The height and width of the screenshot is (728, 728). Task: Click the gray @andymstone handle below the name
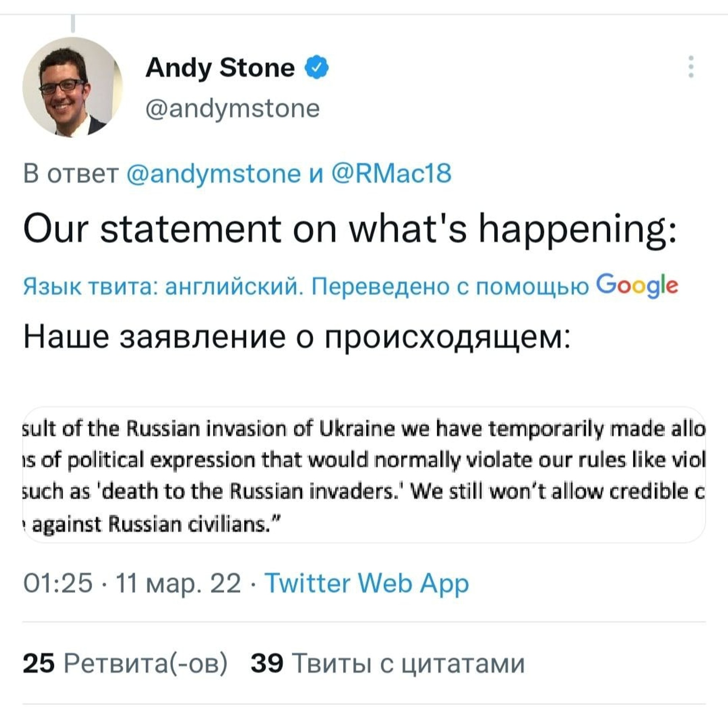tap(232, 108)
